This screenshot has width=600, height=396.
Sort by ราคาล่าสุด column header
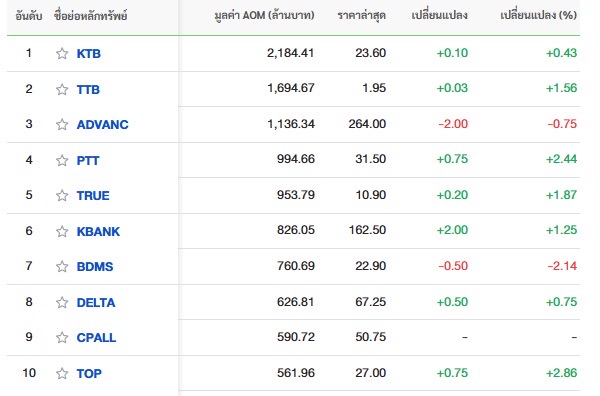(362, 16)
